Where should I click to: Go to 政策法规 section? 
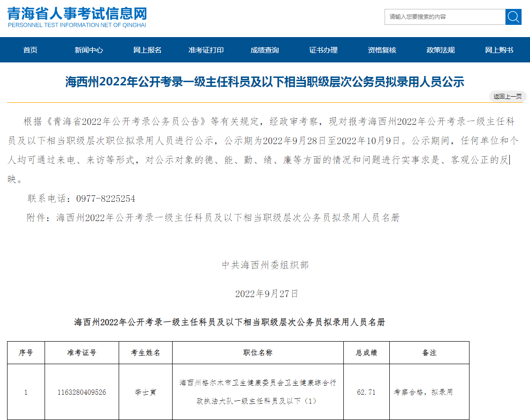(440, 50)
